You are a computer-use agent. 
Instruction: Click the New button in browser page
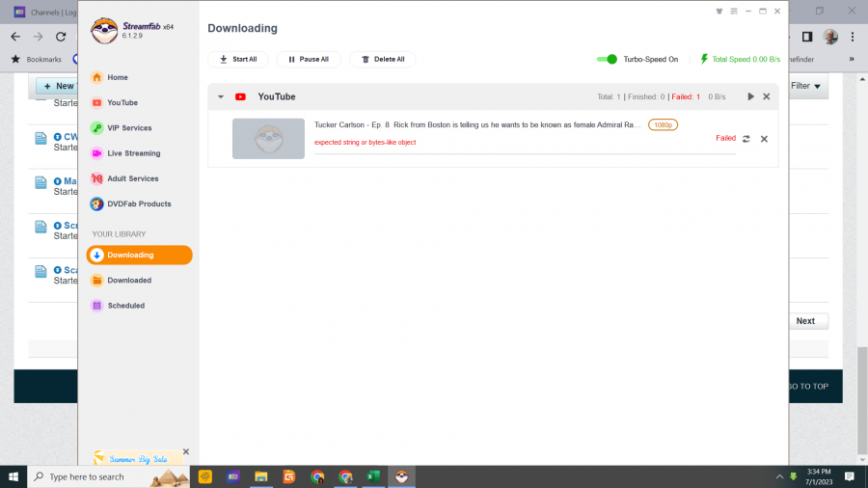(57, 86)
